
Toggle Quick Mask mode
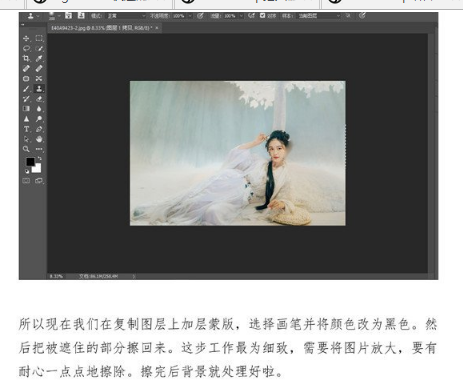point(26,181)
